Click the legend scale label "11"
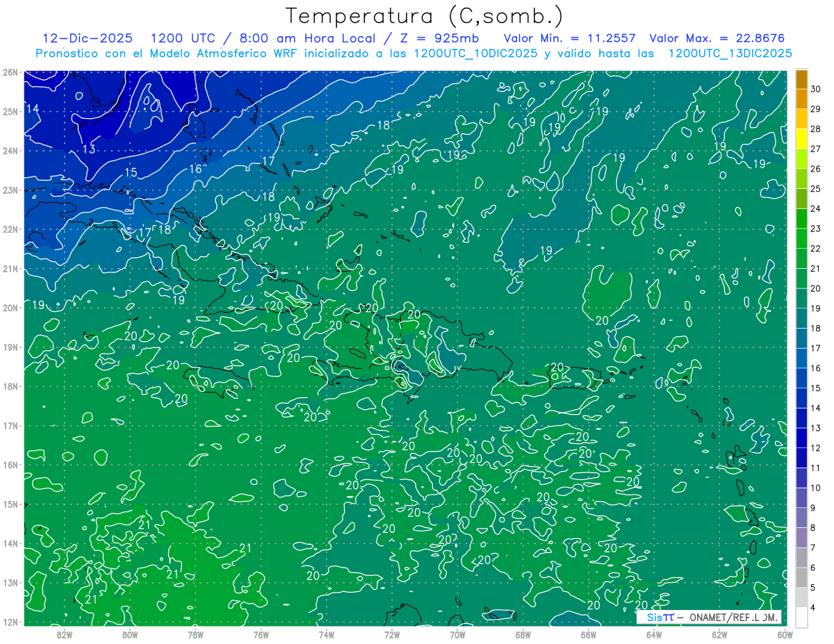 click(x=815, y=468)
